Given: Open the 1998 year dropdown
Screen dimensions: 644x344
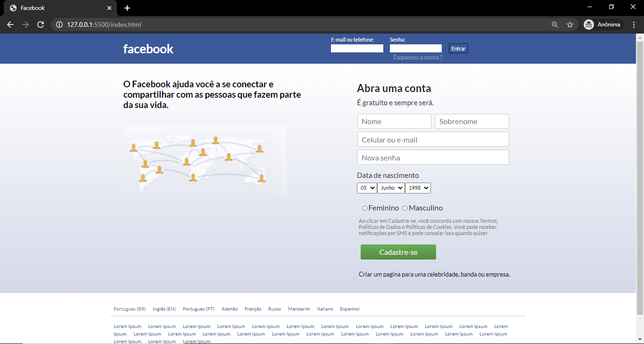Looking at the screenshot, I should click(418, 188).
